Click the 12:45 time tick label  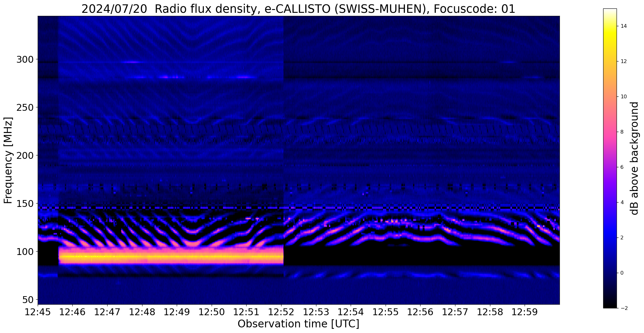pos(38,312)
